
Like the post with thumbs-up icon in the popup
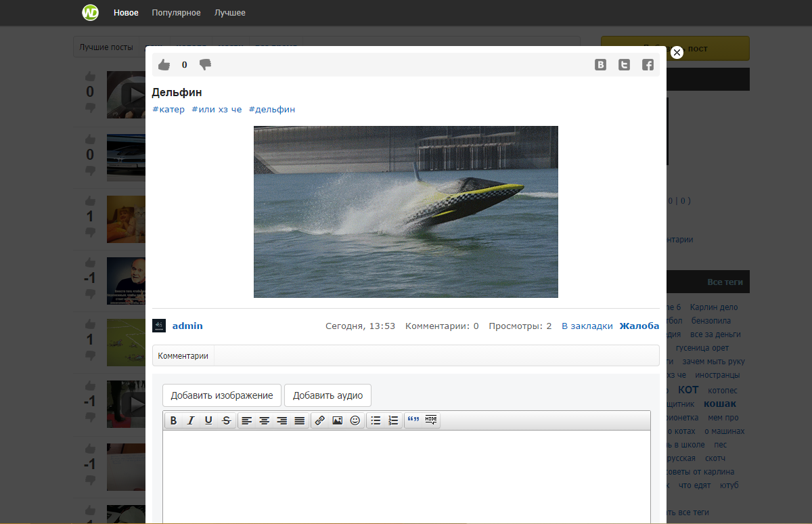pos(164,64)
